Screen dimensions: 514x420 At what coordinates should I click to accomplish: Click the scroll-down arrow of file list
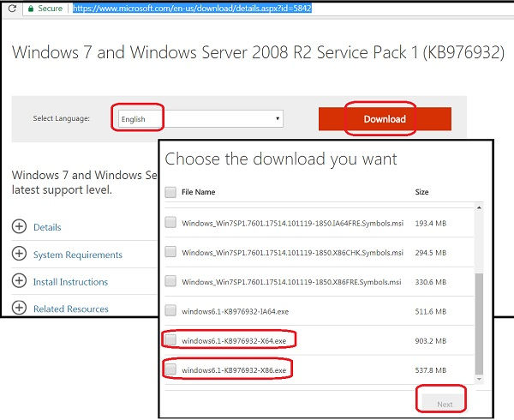pos(479,379)
